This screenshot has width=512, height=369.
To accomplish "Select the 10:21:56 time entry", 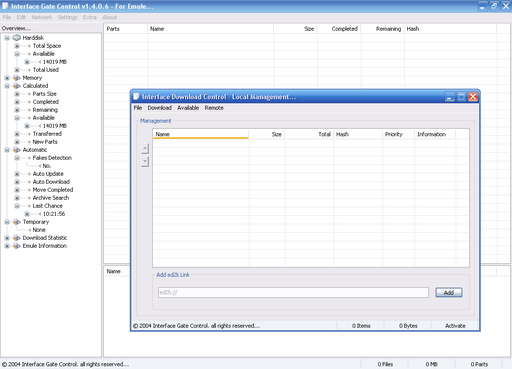I will [54, 214].
